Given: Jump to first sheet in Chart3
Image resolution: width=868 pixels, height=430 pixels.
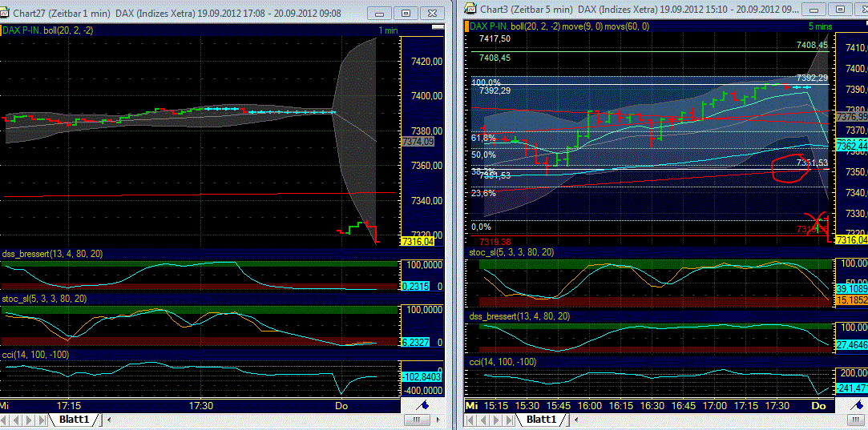Looking at the screenshot, I should (470, 419).
